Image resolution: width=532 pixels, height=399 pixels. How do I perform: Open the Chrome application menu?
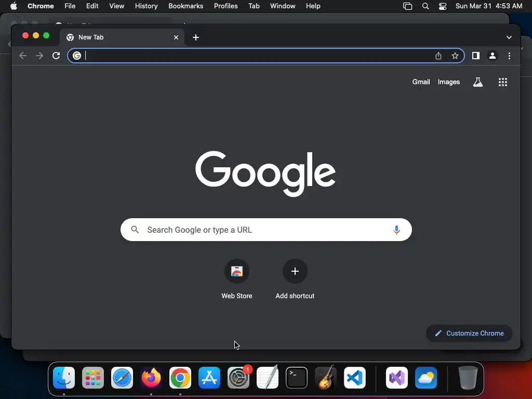point(41,6)
